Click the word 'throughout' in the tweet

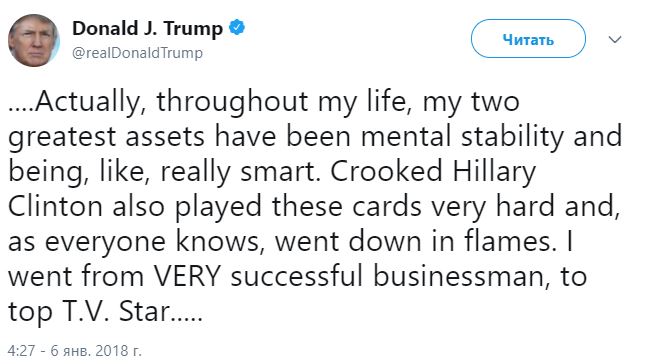[x=232, y=101]
